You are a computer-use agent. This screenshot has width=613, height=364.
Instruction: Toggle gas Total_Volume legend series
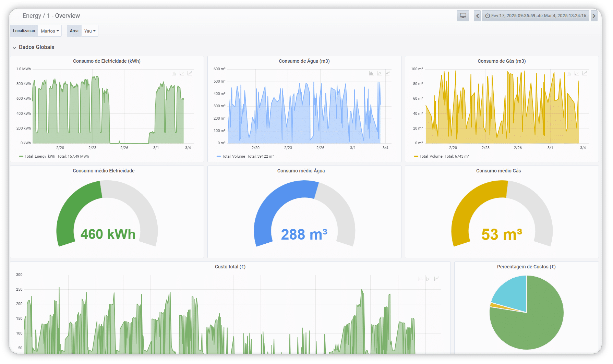click(x=431, y=156)
